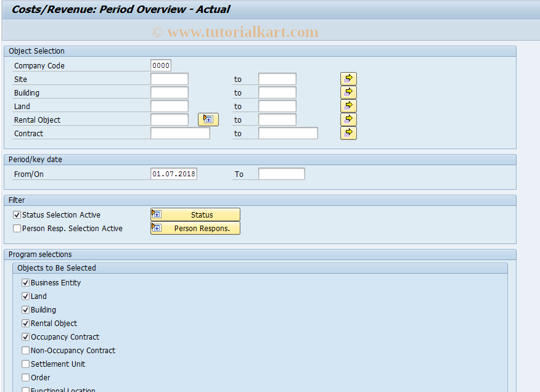
Task: Enable Person Resp. Selection Active checkbox
Action: [x=17, y=228]
